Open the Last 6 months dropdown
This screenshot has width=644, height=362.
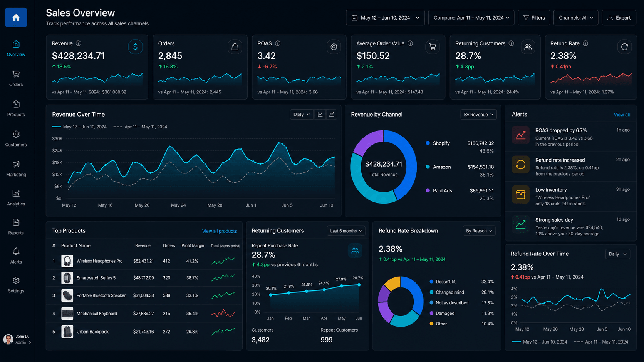(346, 231)
